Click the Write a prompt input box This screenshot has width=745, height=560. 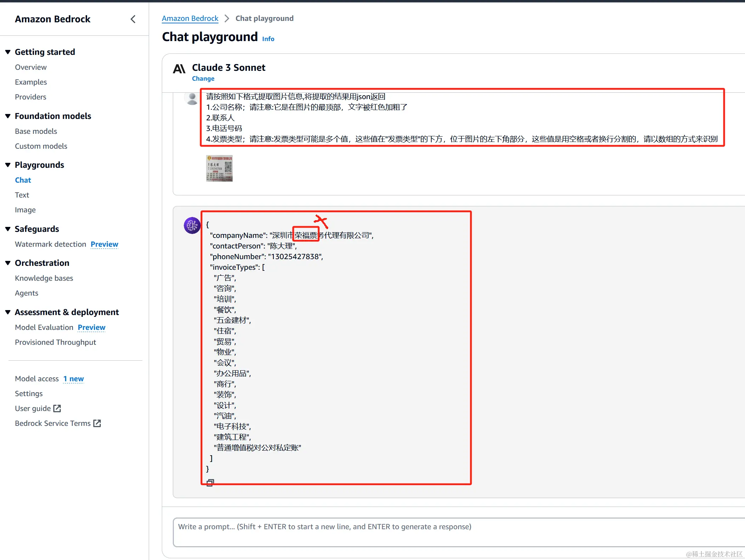(x=457, y=532)
